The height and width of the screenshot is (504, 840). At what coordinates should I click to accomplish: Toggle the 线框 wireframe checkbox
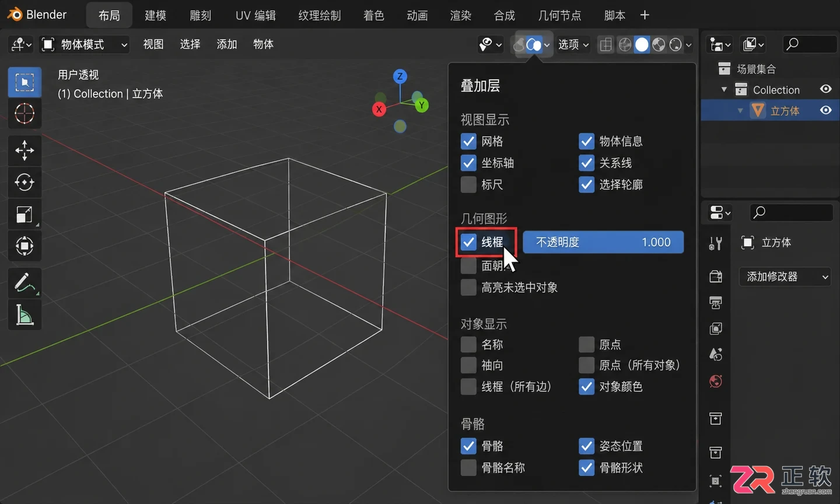tap(468, 242)
